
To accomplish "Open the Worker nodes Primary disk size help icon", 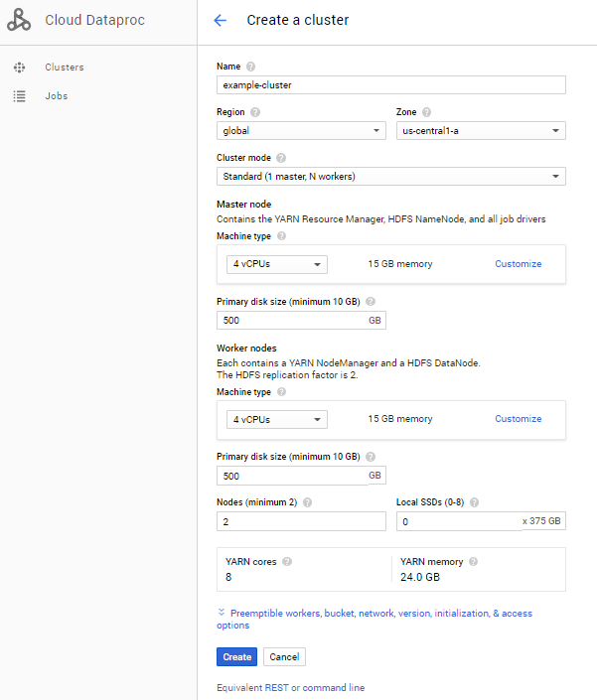I will pos(371,457).
